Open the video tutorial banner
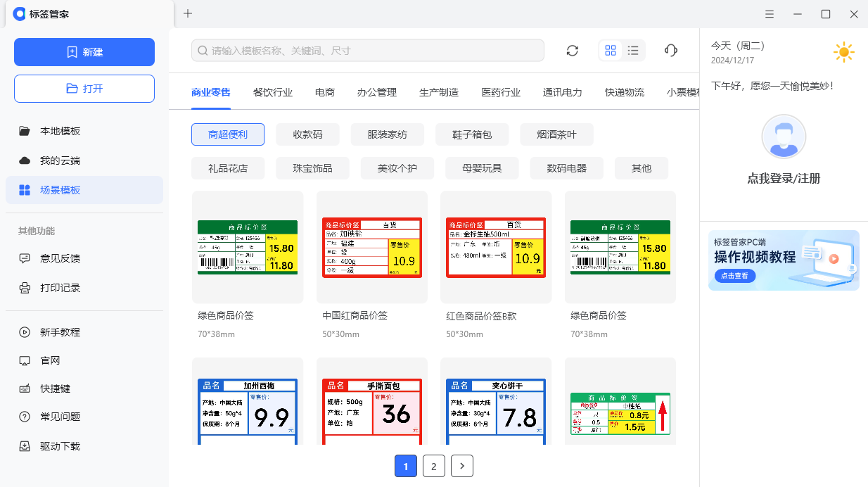 (784, 260)
